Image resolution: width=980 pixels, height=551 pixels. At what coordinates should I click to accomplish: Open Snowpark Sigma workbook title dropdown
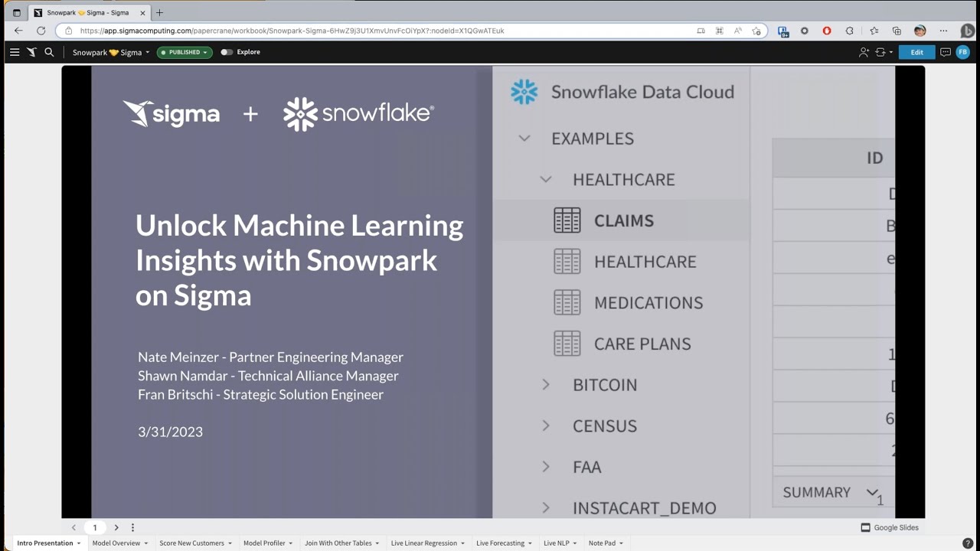point(111,52)
